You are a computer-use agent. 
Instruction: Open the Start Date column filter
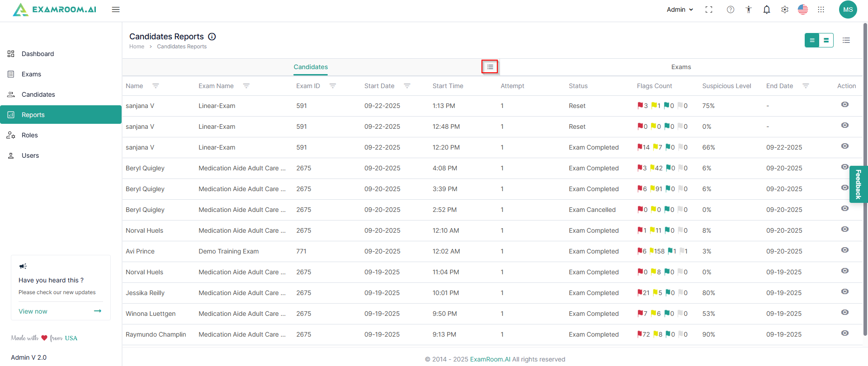click(x=407, y=86)
